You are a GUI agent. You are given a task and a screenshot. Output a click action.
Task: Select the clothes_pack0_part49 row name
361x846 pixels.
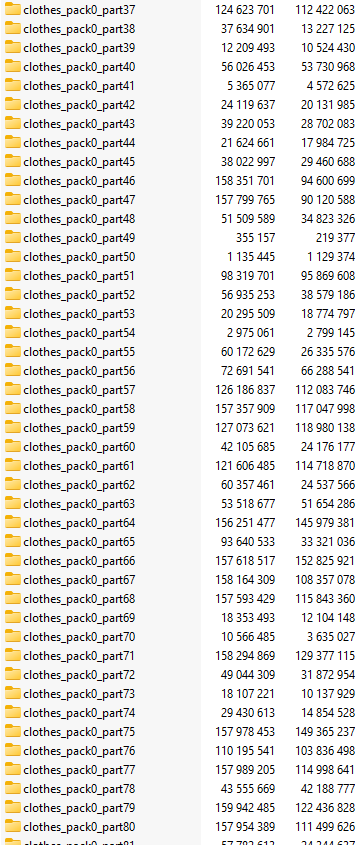click(x=79, y=238)
